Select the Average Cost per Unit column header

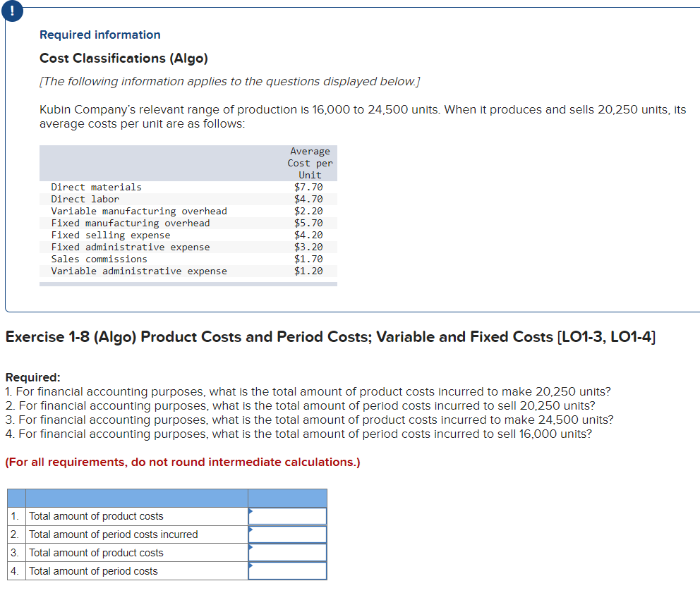310,163
